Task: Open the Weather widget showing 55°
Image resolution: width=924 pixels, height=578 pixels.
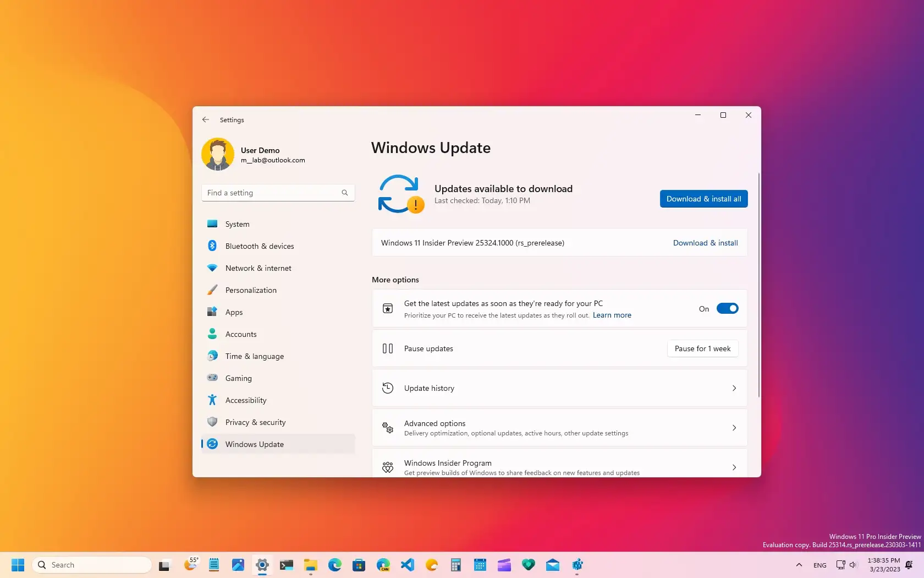Action: 190,565
